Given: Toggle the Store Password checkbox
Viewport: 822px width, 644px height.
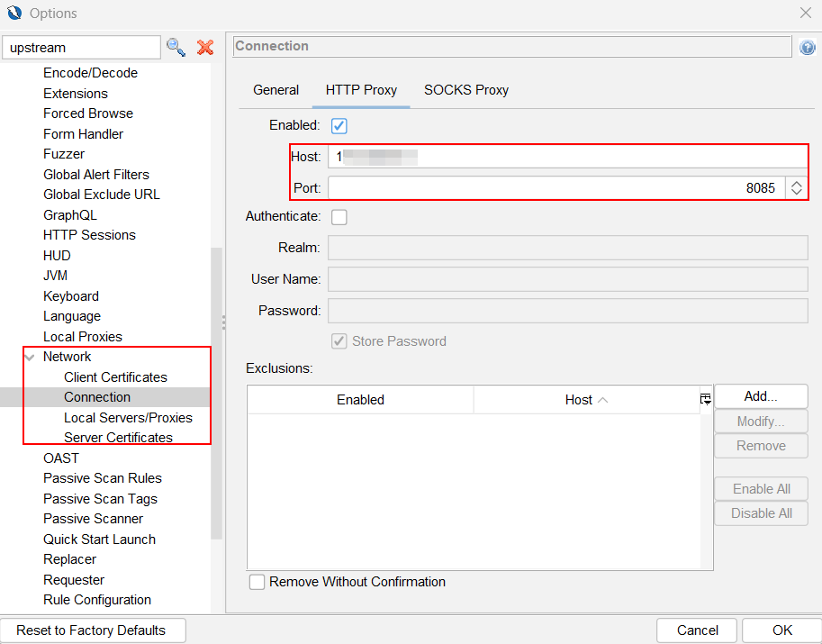Looking at the screenshot, I should [339, 341].
